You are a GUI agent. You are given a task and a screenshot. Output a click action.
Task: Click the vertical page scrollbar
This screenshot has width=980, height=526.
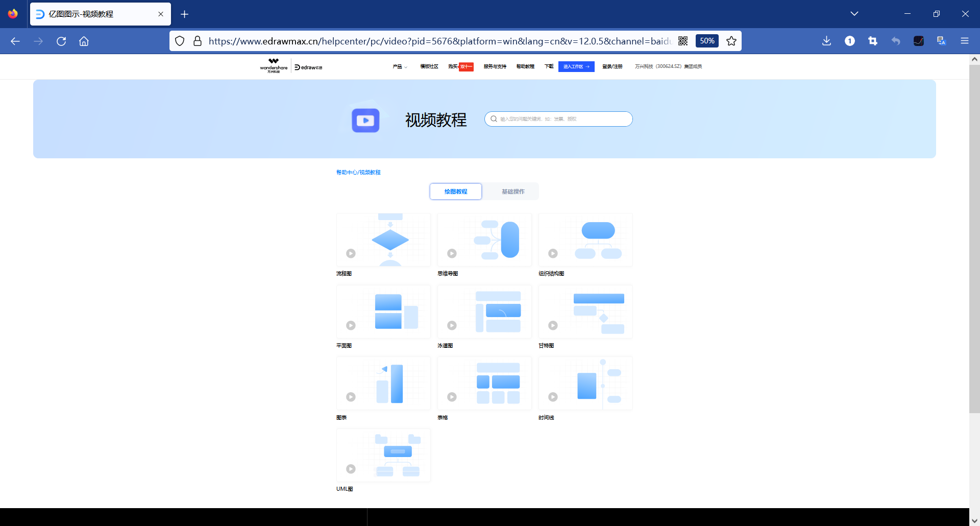974,239
